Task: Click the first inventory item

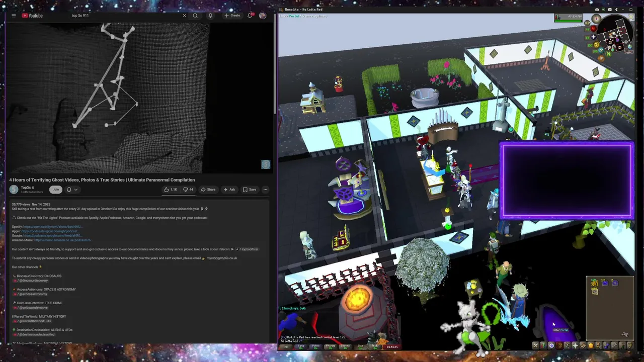Action: click(595, 283)
